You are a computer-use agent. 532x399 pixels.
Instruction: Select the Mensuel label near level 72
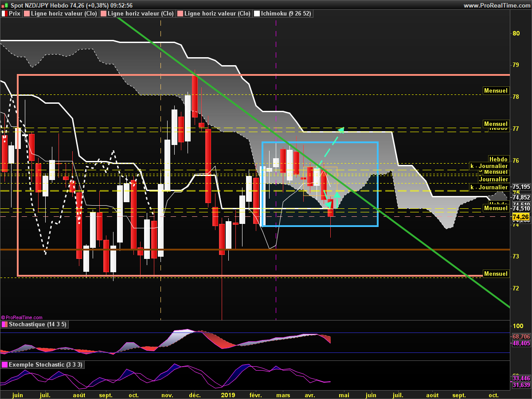(496, 274)
